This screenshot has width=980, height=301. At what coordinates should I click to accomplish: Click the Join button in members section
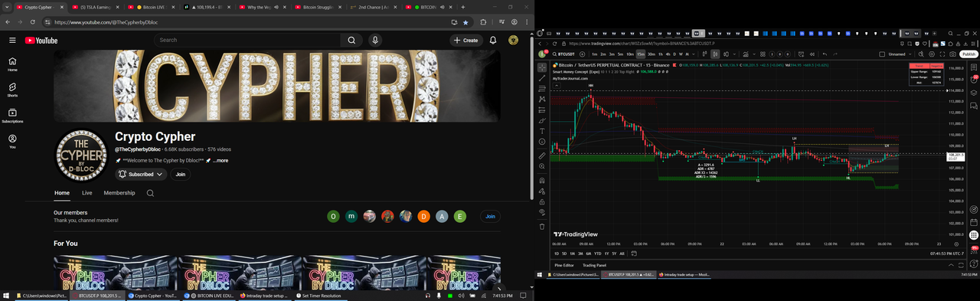pyautogui.click(x=490, y=217)
